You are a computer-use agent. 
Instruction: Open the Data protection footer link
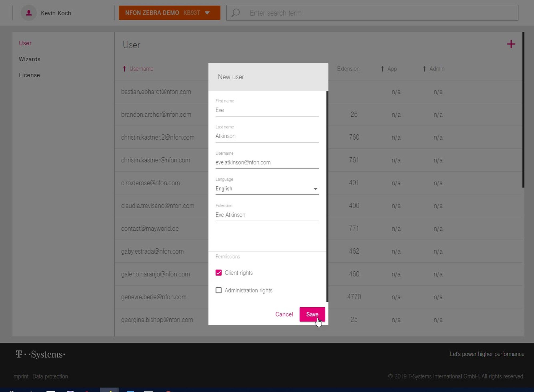click(50, 376)
